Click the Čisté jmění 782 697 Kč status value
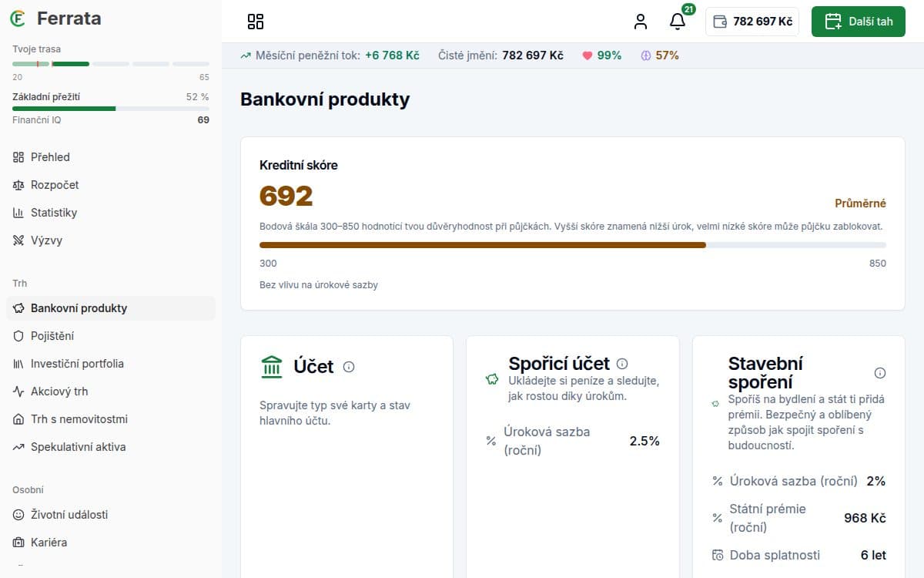 (x=533, y=55)
